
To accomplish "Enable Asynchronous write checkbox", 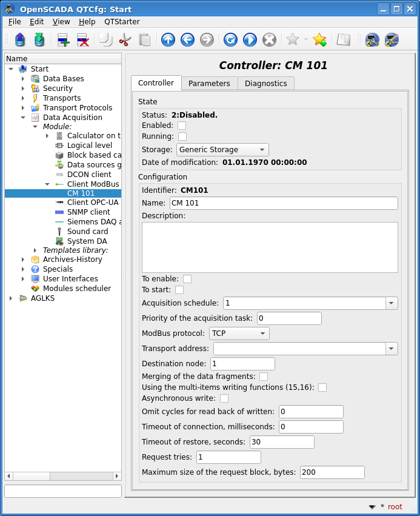I will click(224, 398).
